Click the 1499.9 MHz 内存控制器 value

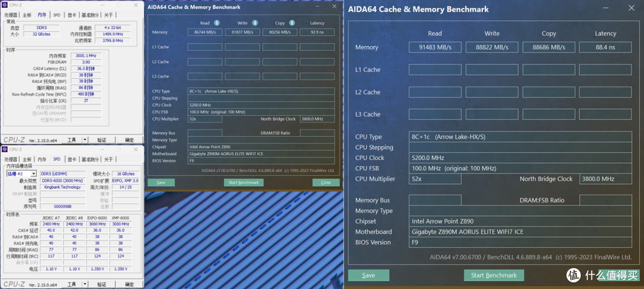pos(113,34)
